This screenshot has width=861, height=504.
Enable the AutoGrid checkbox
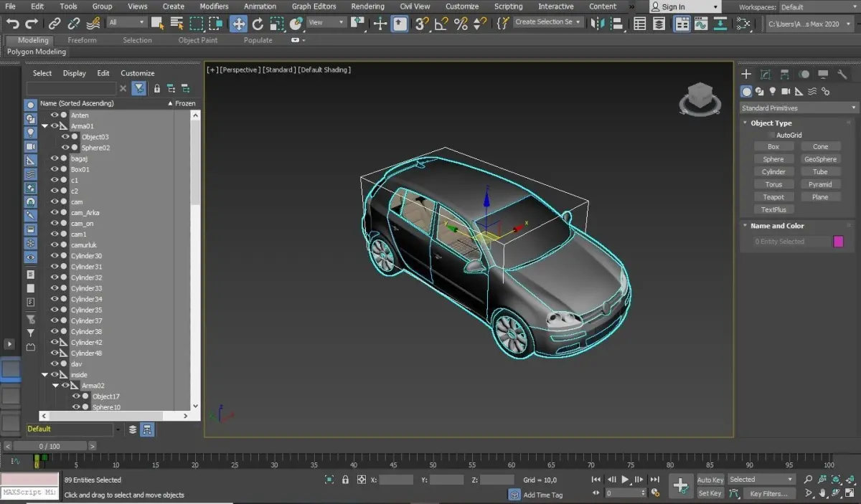point(771,135)
